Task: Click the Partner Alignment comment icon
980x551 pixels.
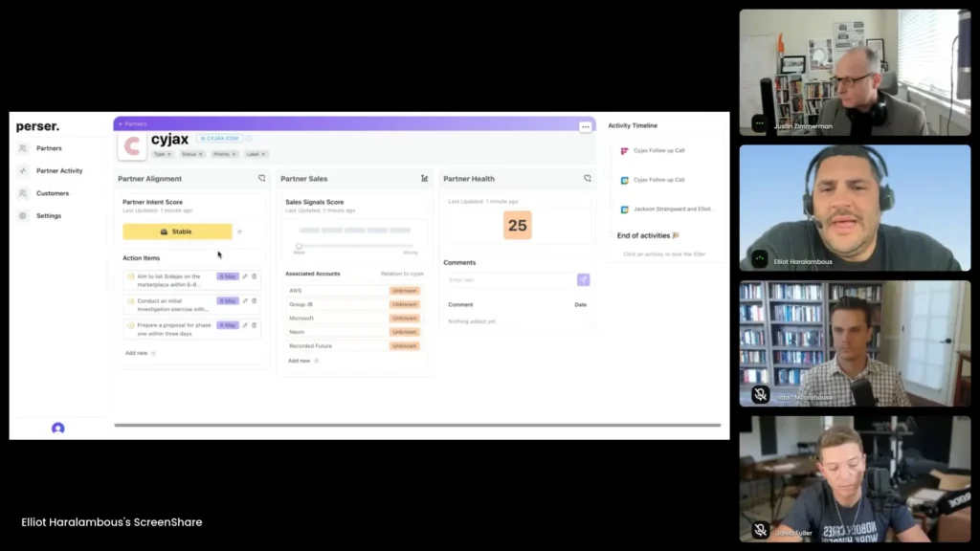Action: [262, 178]
